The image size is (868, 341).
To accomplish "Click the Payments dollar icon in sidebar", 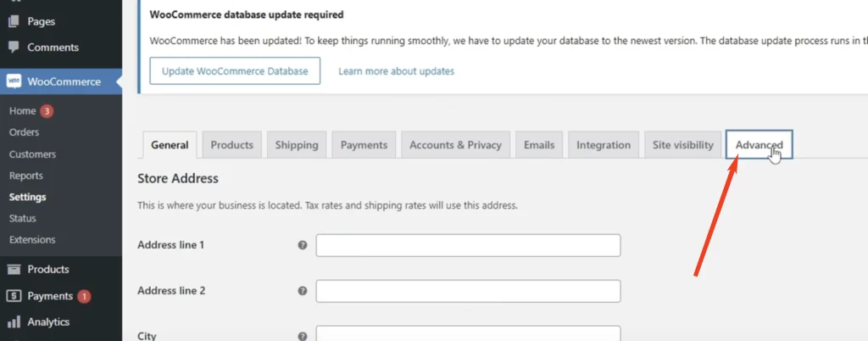I will [14, 296].
